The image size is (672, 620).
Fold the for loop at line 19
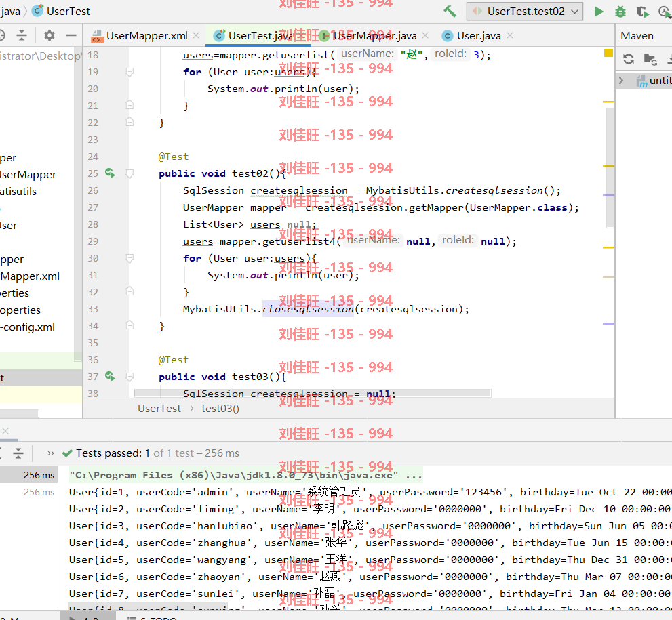tap(130, 72)
